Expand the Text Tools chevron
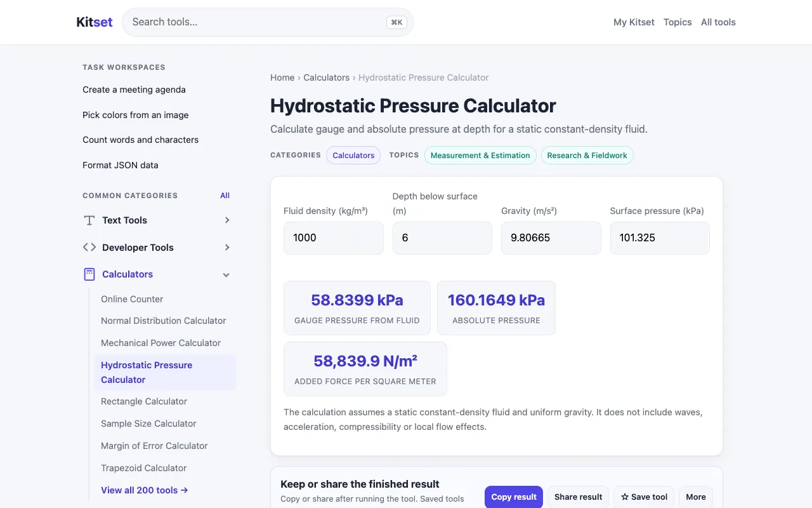The height and width of the screenshot is (508, 812). tap(227, 220)
